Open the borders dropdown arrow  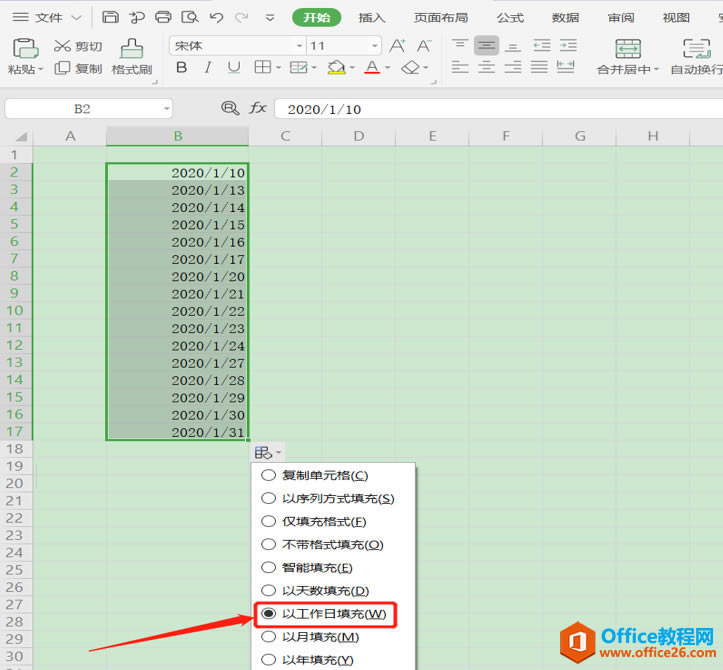pos(279,68)
